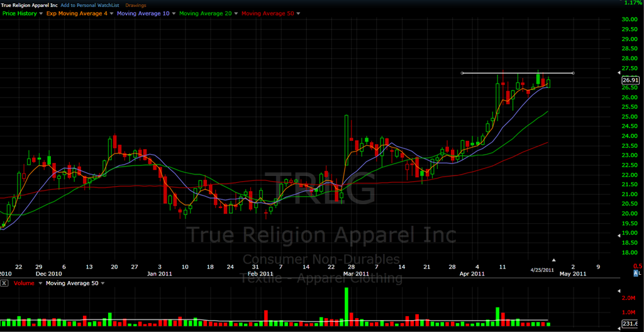Click the May 2011 date axis label
The image size is (644, 332).
574,274
